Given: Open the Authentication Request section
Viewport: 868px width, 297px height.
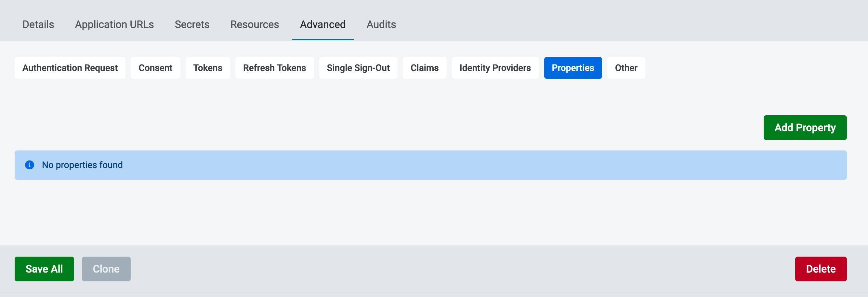Looking at the screenshot, I should [70, 67].
